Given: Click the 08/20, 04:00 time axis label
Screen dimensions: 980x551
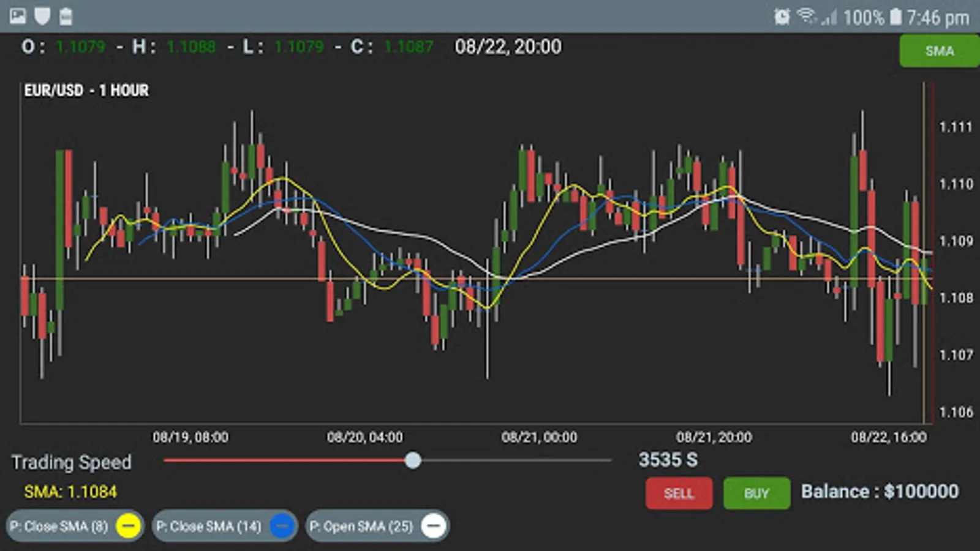Looking at the screenshot, I should tap(365, 437).
